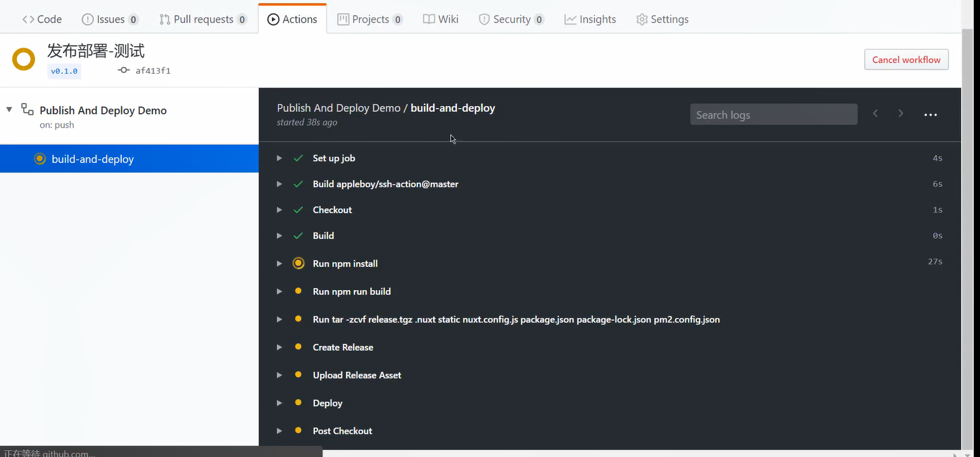Viewport: 980px width, 457px height.
Task: Expand the Build appleboy/ssh-action@master step
Action: tap(279, 184)
